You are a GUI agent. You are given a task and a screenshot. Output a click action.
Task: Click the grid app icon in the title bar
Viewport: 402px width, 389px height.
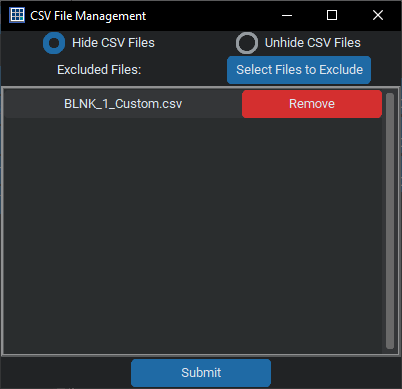tap(17, 15)
